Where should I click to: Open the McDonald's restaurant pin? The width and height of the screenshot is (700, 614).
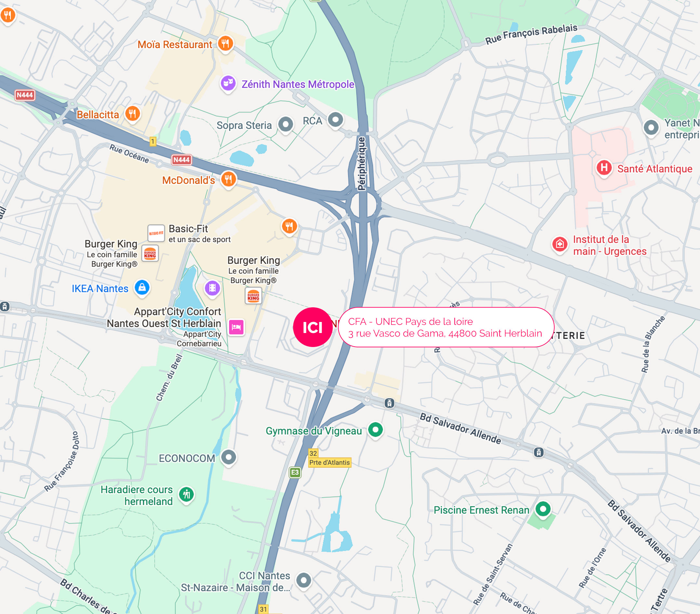pyautogui.click(x=228, y=179)
